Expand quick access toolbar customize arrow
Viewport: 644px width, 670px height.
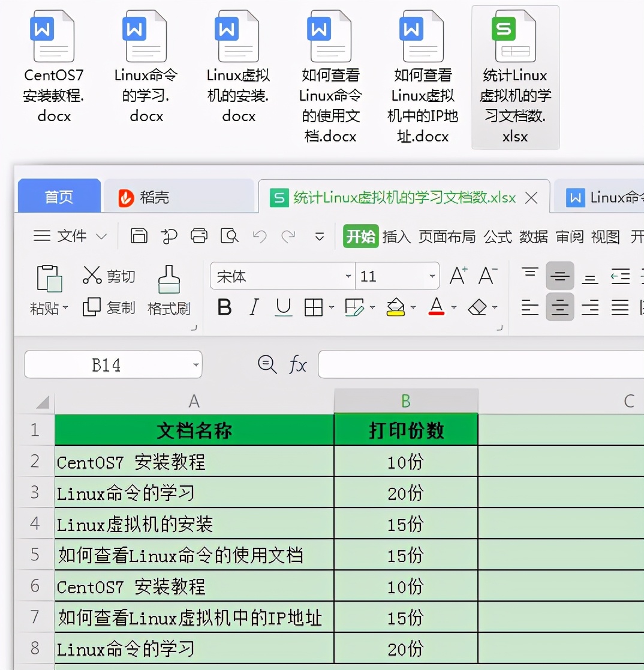(x=320, y=236)
